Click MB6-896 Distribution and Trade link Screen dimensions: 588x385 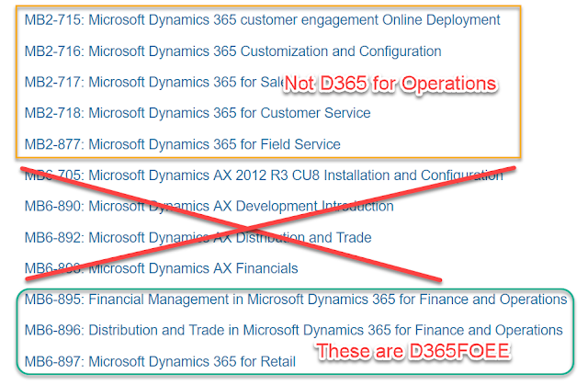(x=294, y=330)
